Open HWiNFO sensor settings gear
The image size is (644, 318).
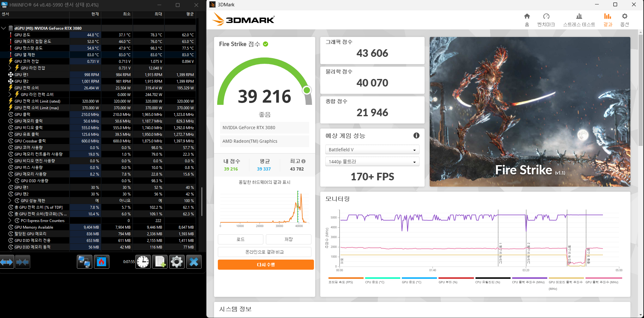coord(177,262)
